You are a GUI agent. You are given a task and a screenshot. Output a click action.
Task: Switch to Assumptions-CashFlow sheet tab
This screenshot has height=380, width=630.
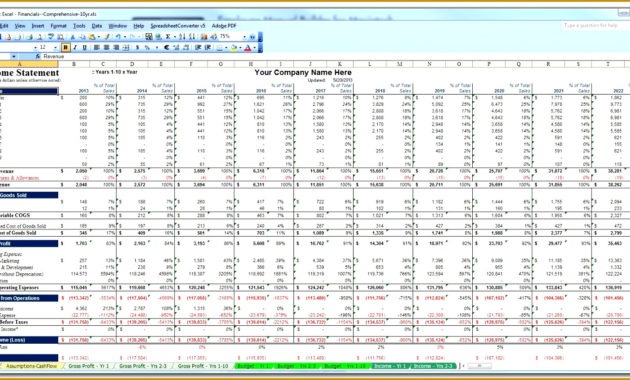tap(31, 366)
